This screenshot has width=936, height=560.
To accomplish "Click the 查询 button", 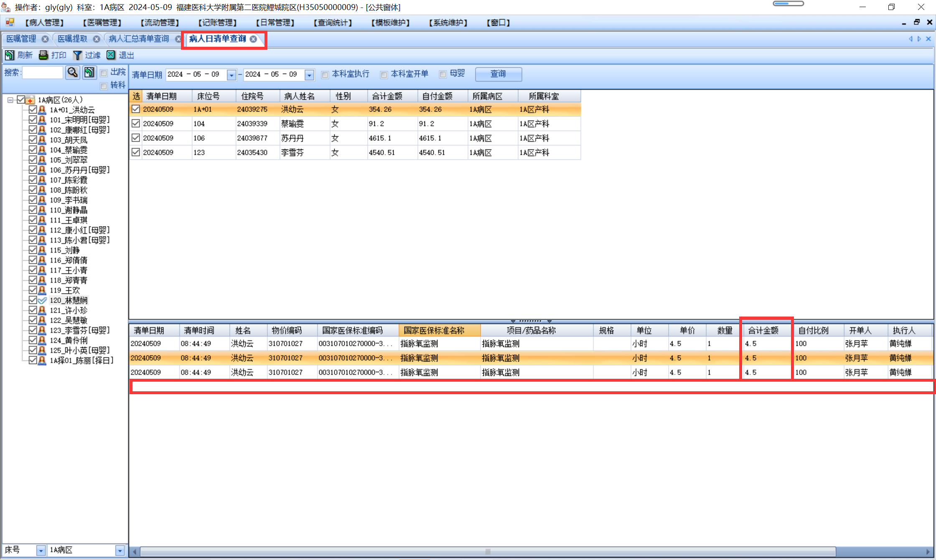I will (498, 74).
